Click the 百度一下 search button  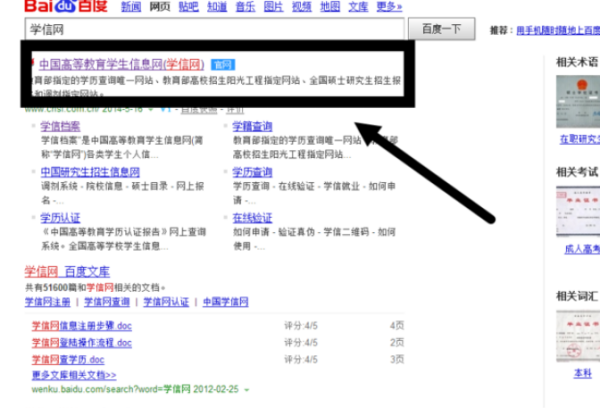coord(442,29)
